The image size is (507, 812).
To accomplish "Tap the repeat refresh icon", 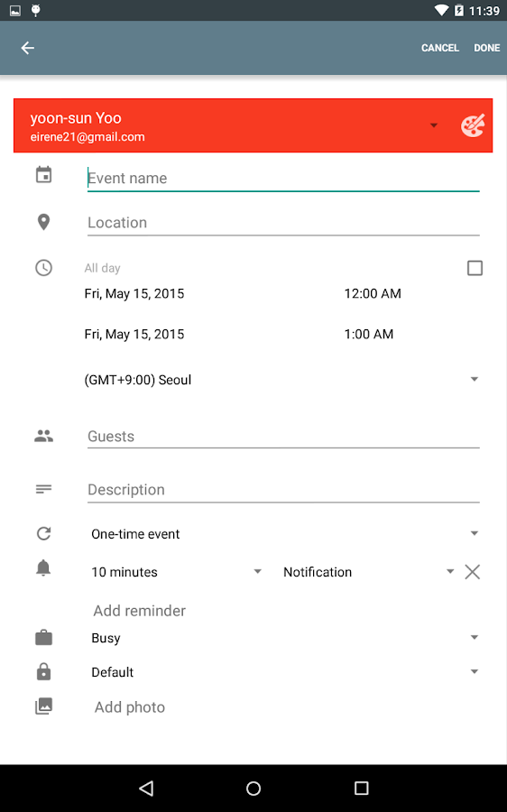I will click(43, 533).
